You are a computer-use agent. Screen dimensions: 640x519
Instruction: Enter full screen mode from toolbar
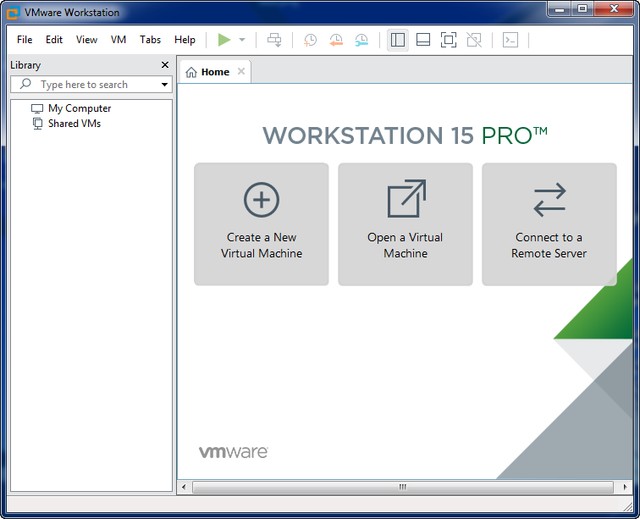[449, 40]
